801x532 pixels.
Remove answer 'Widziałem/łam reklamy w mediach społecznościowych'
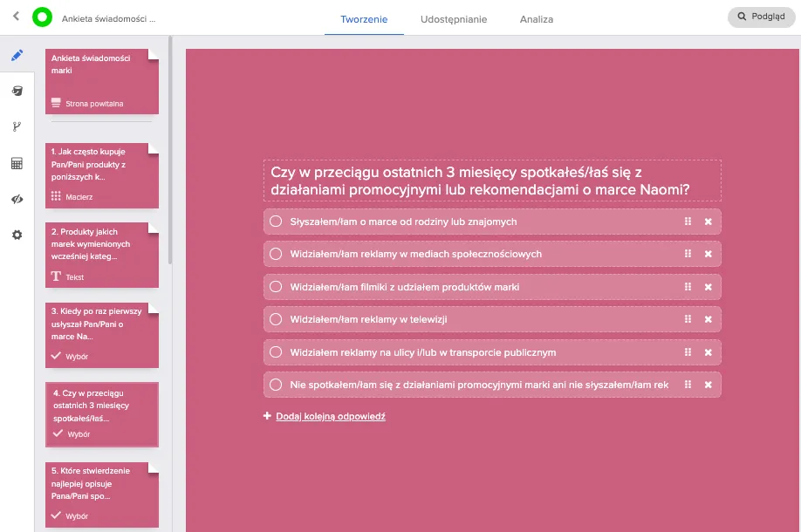click(x=708, y=254)
